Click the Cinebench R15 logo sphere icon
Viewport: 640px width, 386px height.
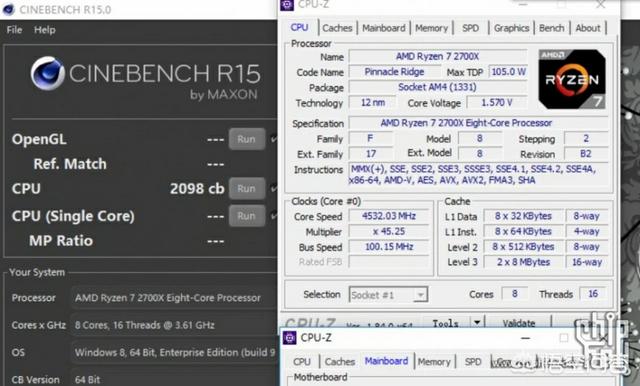(x=47, y=73)
